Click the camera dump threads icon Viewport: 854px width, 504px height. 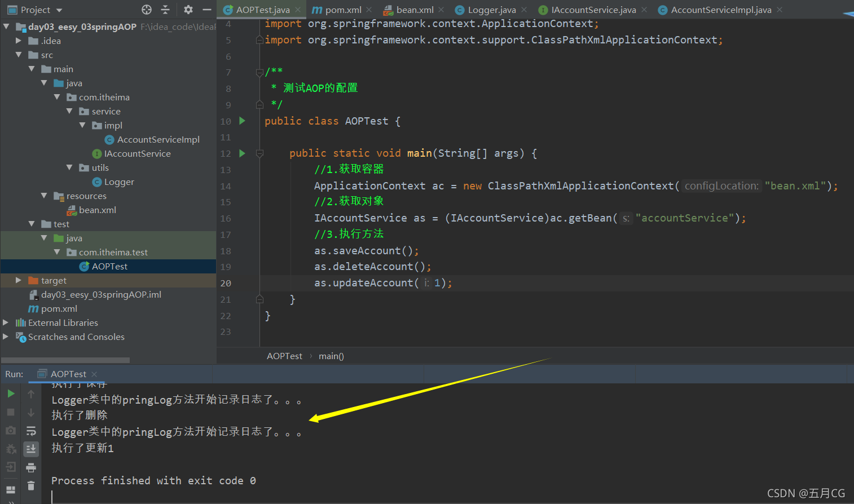coord(11,431)
